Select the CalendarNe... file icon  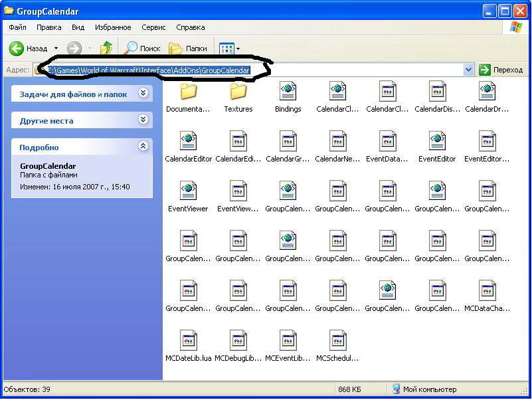[338, 141]
